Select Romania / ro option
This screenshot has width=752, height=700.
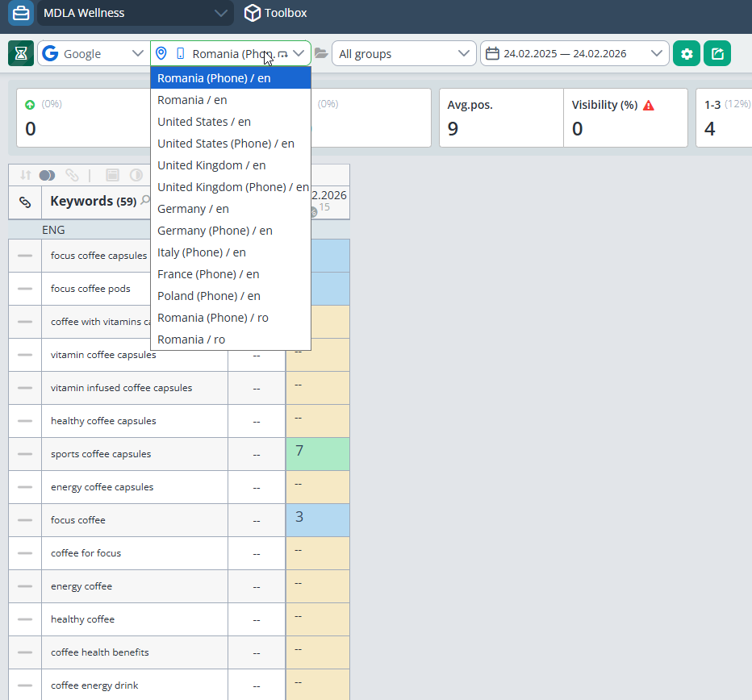click(231, 340)
